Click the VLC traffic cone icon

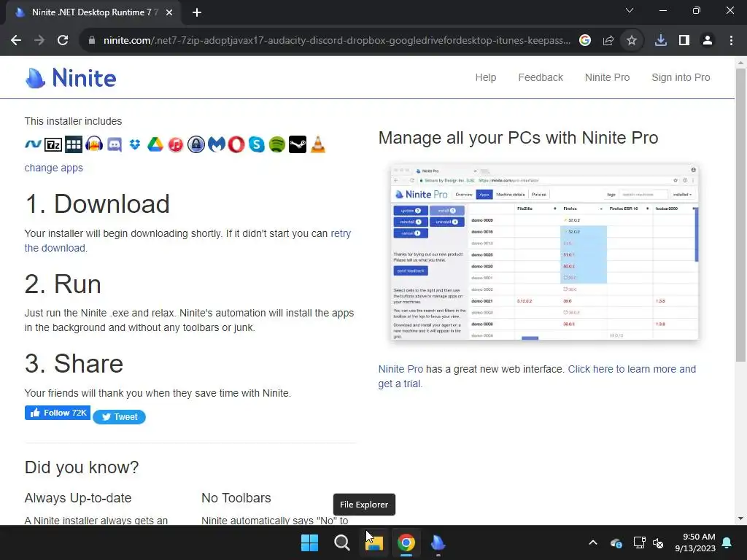(x=318, y=144)
